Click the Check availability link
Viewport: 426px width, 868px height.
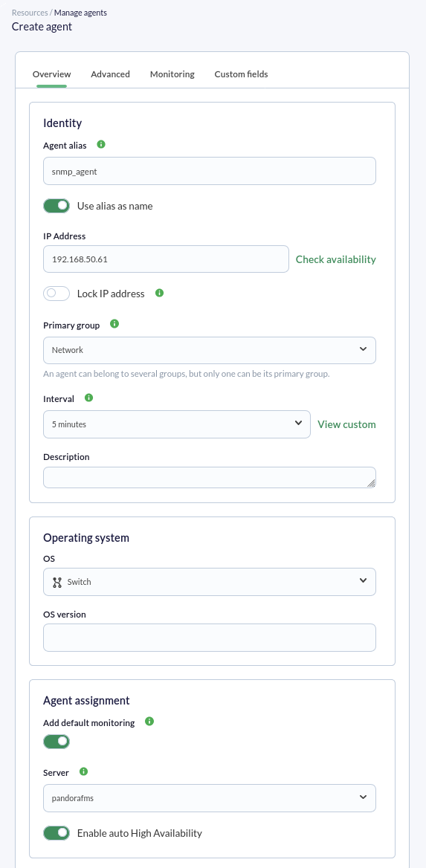[x=336, y=259]
